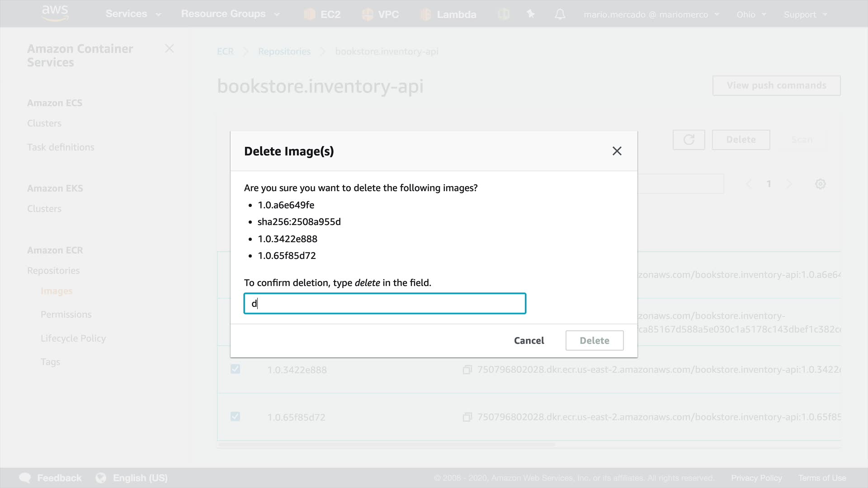The height and width of the screenshot is (488, 868).
Task: Open the Lambda shortcut in top bar
Action: tap(425, 14)
